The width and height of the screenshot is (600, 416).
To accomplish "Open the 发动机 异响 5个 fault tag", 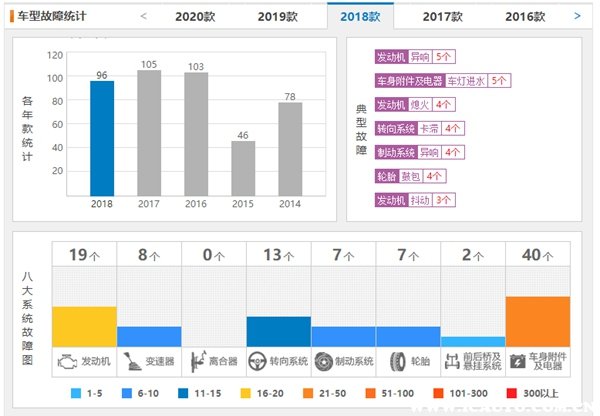I will pyautogui.click(x=415, y=57).
